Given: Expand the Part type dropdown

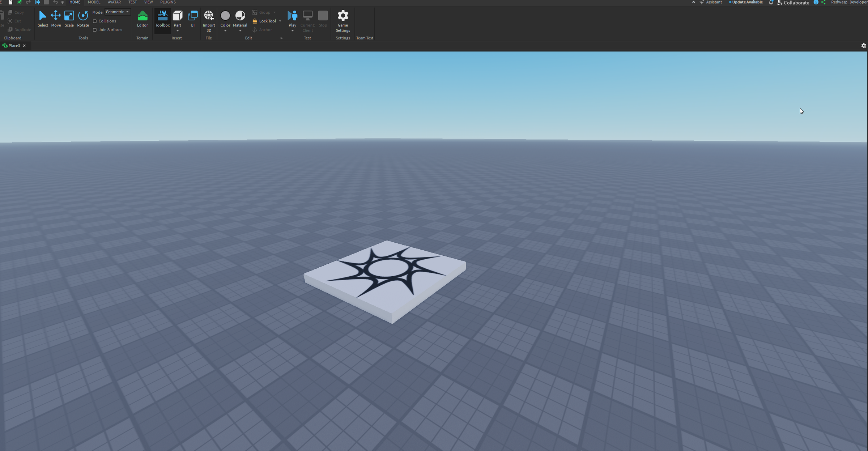Looking at the screenshot, I should click(177, 31).
